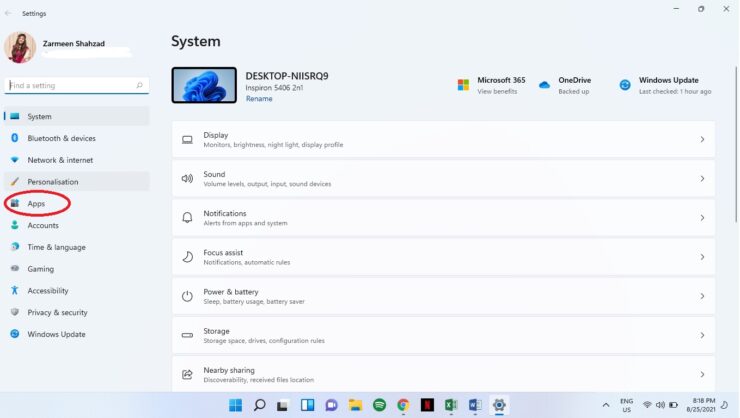
Task: Click the user profile picture
Action: (20, 47)
